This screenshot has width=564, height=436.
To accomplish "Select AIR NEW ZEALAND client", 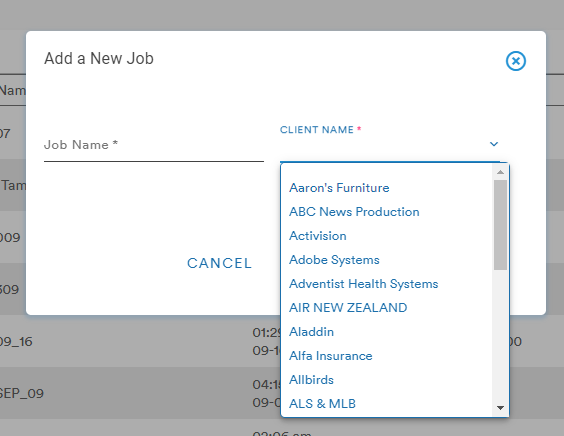I will click(x=348, y=308).
